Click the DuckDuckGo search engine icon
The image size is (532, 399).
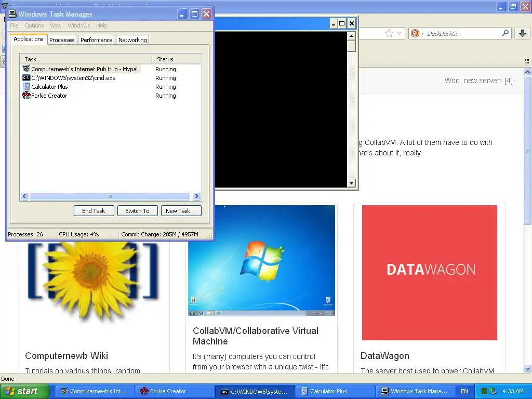(415, 33)
